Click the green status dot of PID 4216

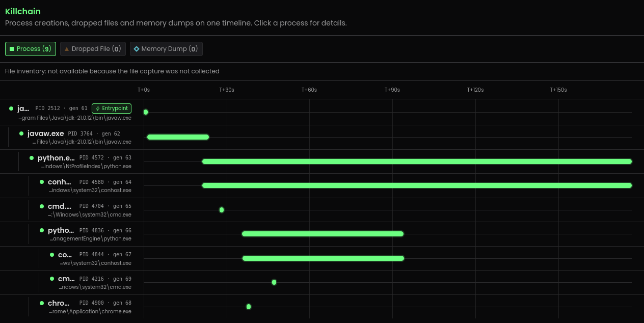click(x=52, y=279)
